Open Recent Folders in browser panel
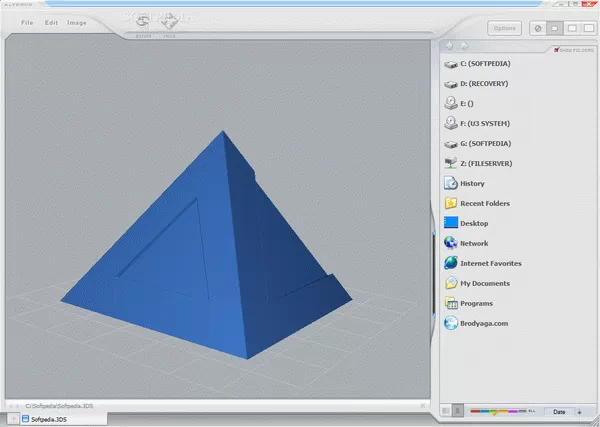600x427 pixels. [485, 203]
